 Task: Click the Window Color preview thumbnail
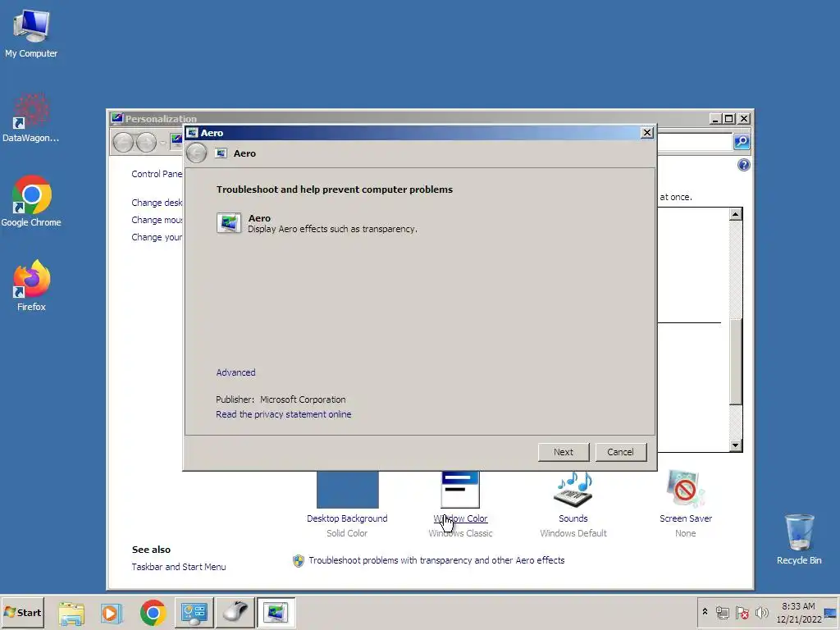(460, 490)
